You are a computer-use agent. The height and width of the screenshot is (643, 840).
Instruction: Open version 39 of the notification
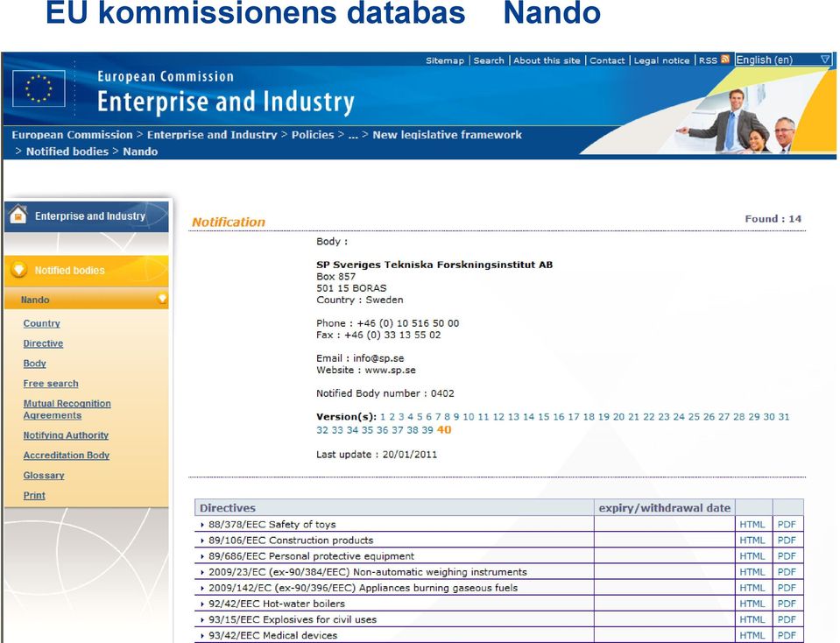tap(427, 430)
